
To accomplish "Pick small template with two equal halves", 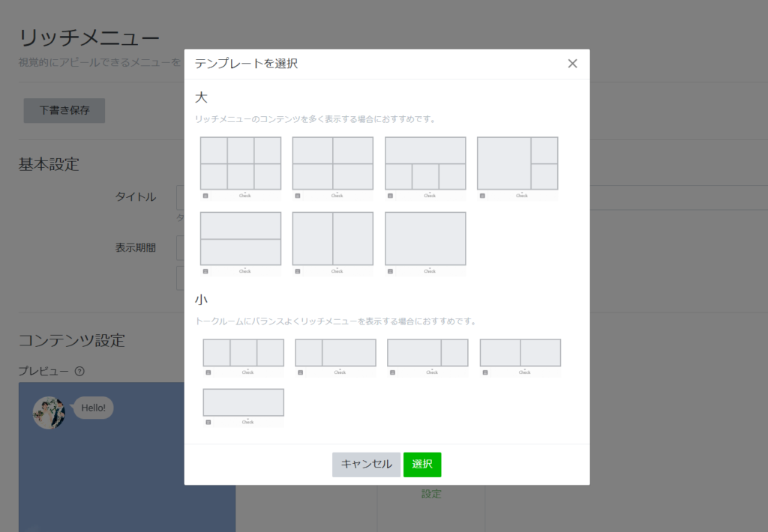I will point(520,352).
